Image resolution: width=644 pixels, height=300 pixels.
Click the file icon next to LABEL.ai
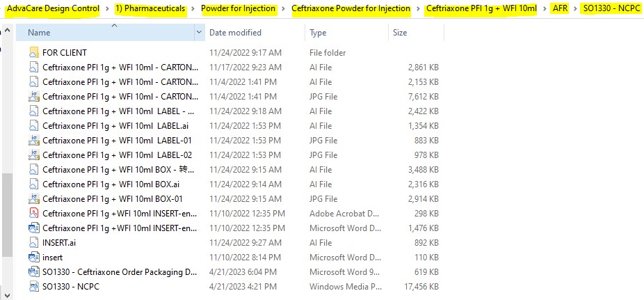tap(33, 126)
